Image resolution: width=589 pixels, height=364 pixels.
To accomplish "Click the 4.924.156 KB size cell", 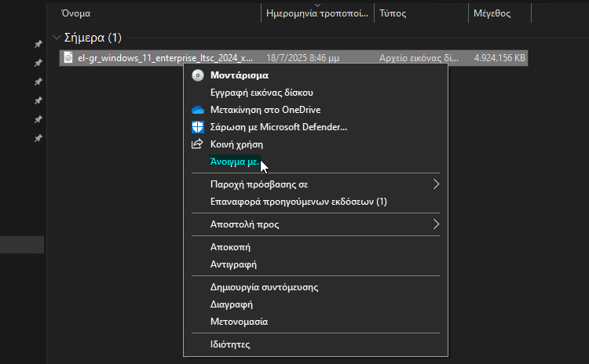I will tap(499, 58).
